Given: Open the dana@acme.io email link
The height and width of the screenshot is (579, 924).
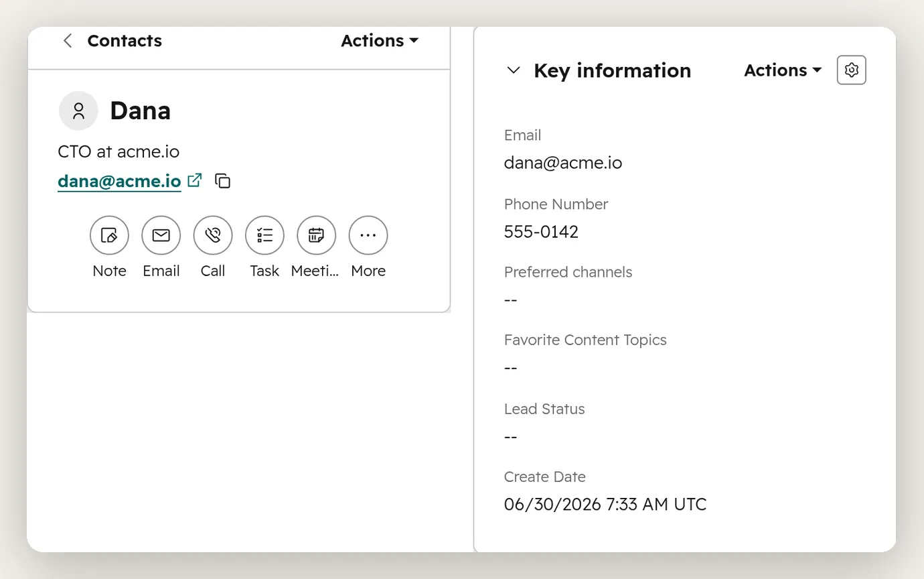Looking at the screenshot, I should (119, 181).
